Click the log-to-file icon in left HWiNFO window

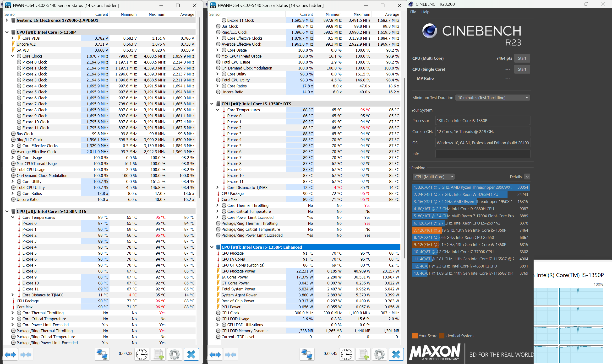coord(158,354)
